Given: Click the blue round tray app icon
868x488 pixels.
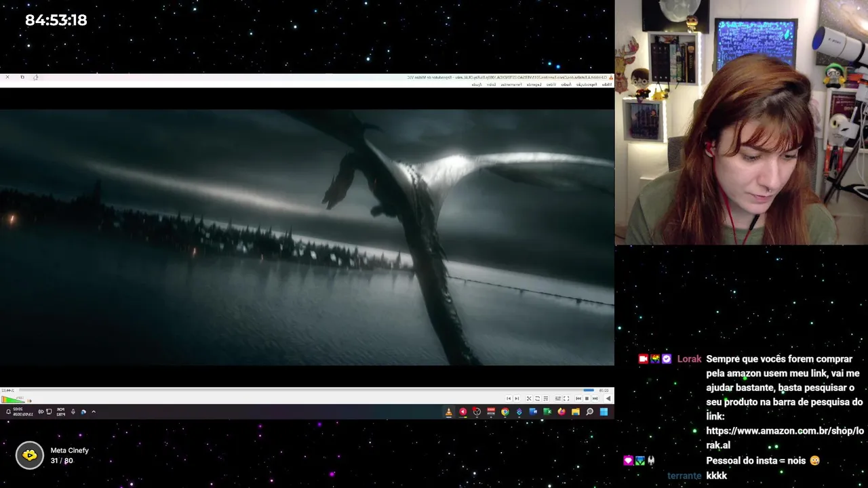Looking at the screenshot, I should pos(83,411).
